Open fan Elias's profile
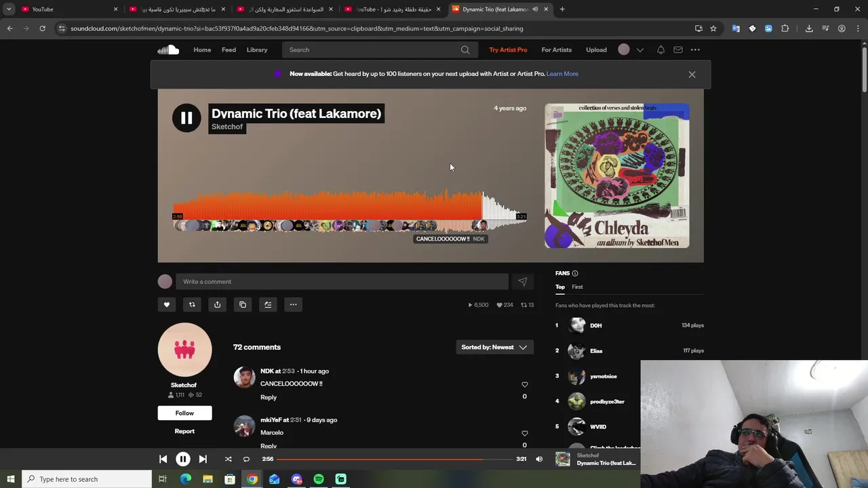The height and width of the screenshot is (488, 868). [x=596, y=351]
